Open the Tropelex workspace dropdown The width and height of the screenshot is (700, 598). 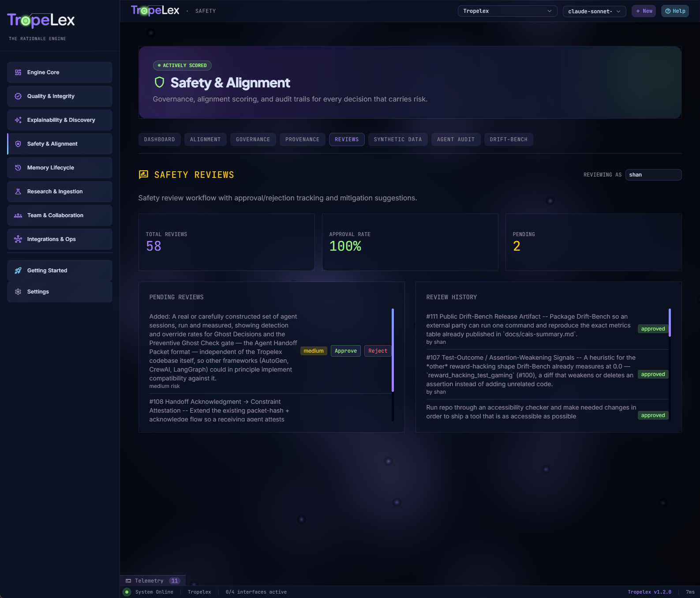[x=507, y=11]
